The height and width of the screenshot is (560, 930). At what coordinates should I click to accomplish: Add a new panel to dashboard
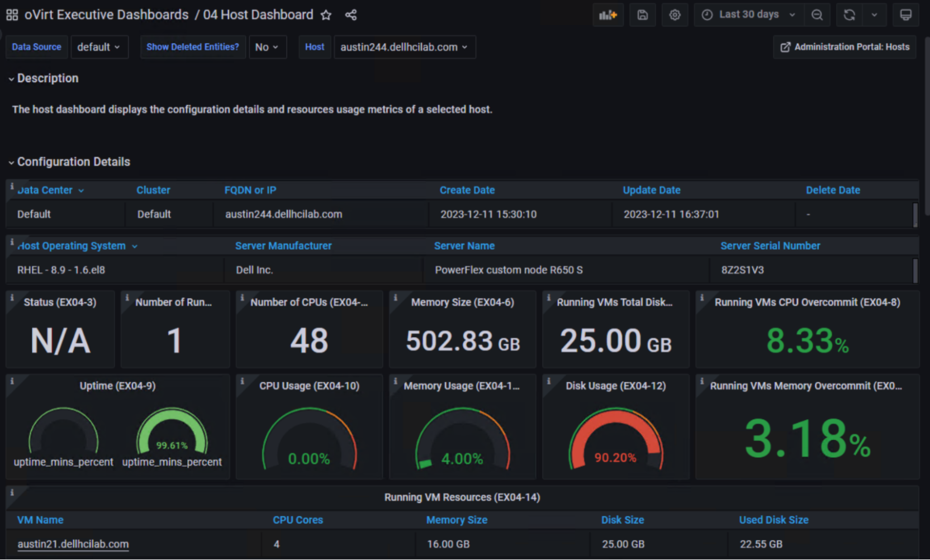(608, 15)
